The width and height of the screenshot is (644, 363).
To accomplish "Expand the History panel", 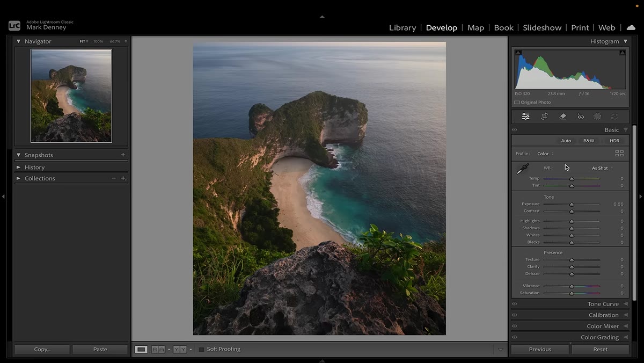I will pyautogui.click(x=19, y=167).
